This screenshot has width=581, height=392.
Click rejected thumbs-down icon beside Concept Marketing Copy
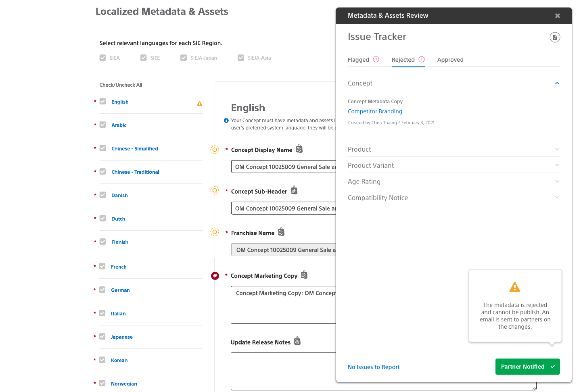point(215,276)
